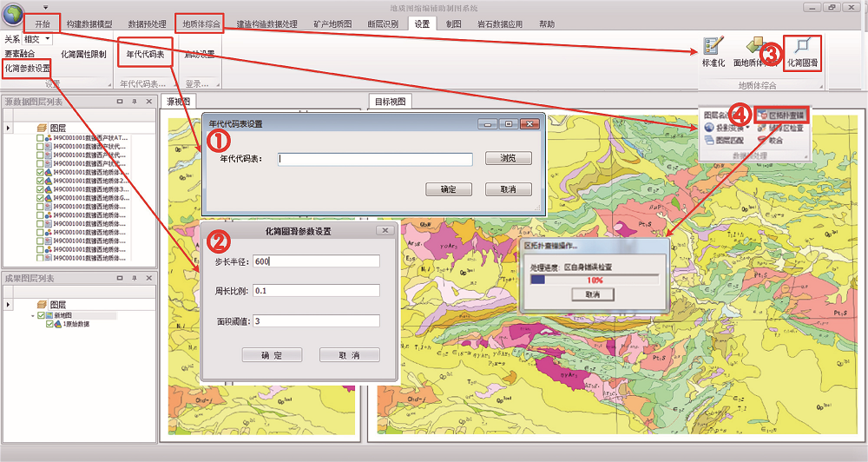This screenshot has height=462, width=868.
Task: Open the 地质体综合 group dialog launcher
Action: tap(821, 87)
